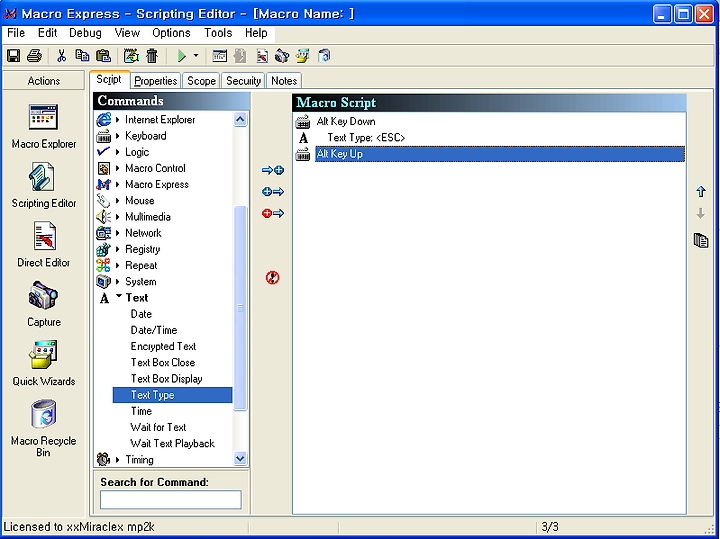Expand the Macro Control category
This screenshot has height=539, width=720.
118,168
